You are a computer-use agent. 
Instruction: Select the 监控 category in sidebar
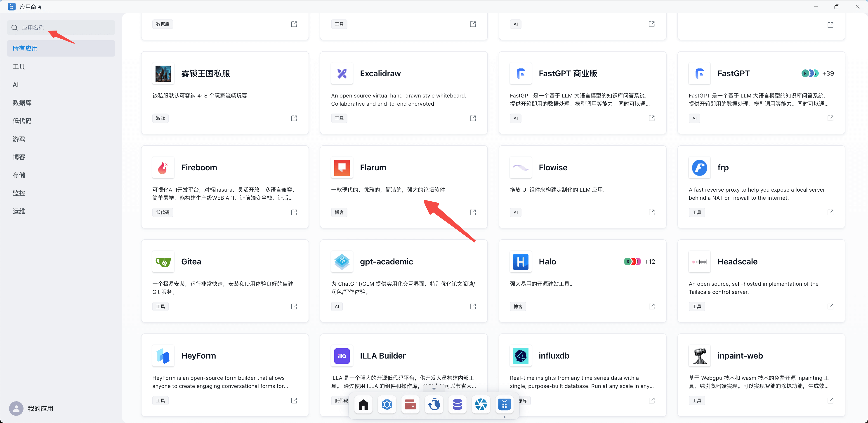61,193
